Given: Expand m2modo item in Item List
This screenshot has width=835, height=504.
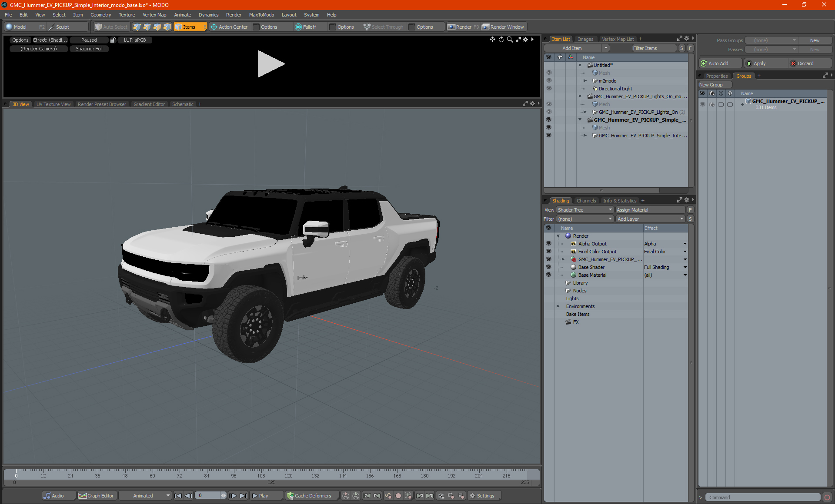Looking at the screenshot, I should pos(585,81).
